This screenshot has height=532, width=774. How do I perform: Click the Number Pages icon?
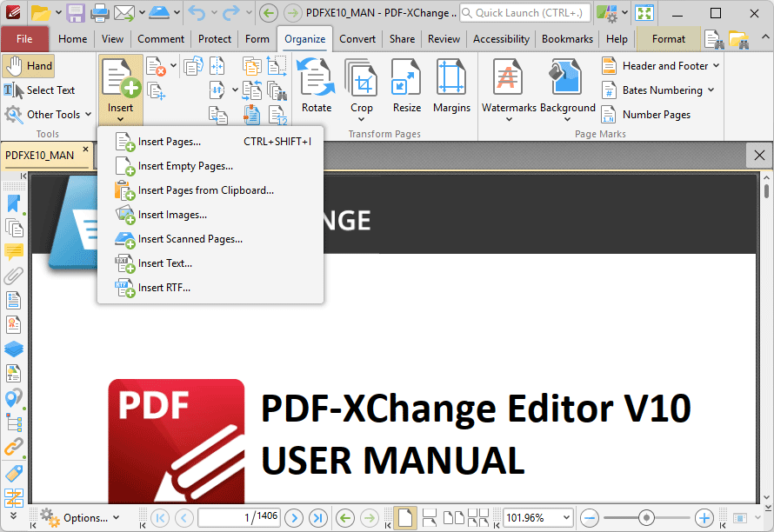click(608, 115)
